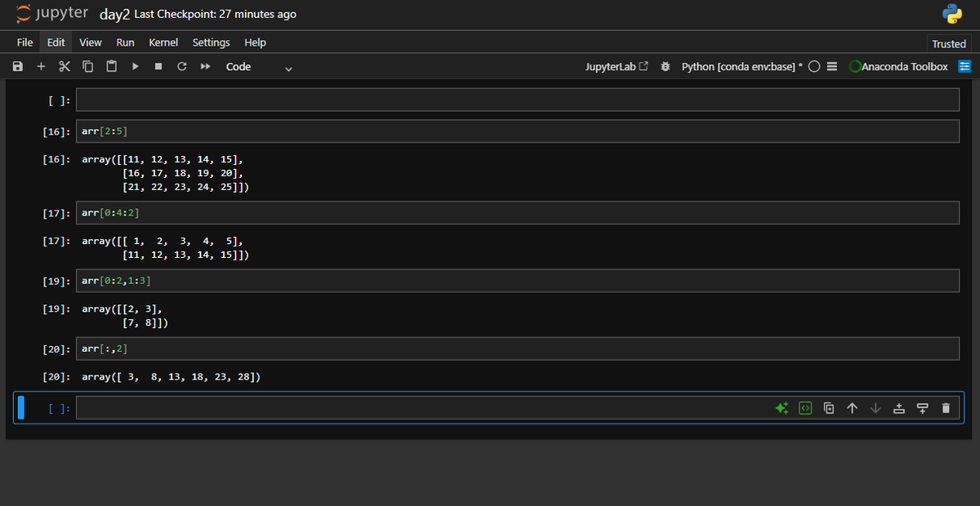This screenshot has height=506, width=980.
Task: Click the settings icon at far right of toolbar
Action: [964, 67]
